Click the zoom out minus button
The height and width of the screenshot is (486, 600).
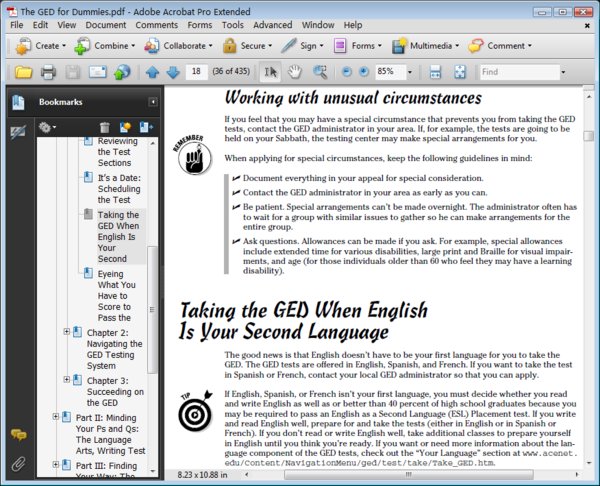tap(347, 72)
